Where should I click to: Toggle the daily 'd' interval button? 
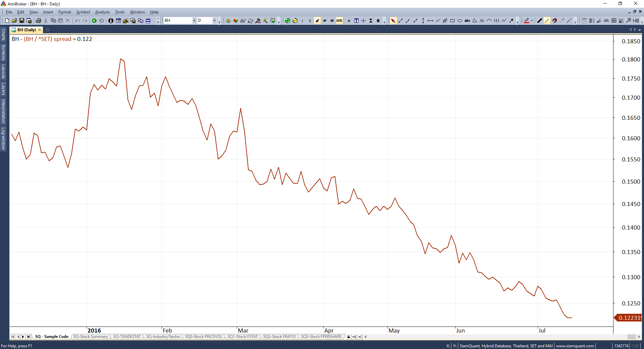point(317,21)
